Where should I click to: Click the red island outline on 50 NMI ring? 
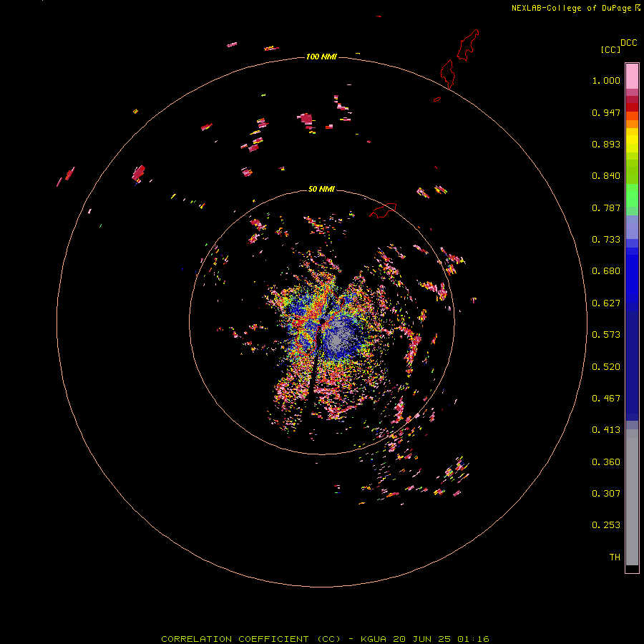click(383, 210)
